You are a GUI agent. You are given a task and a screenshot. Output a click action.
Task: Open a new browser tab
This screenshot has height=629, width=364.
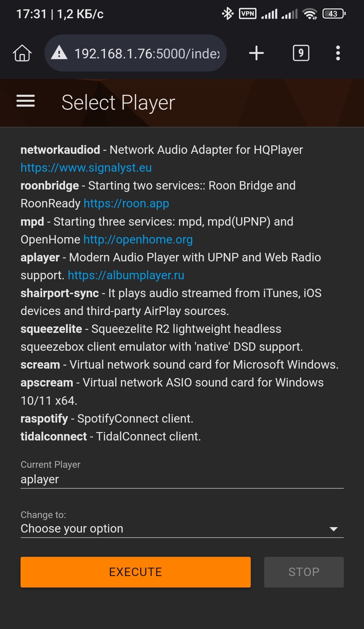pyautogui.click(x=256, y=53)
